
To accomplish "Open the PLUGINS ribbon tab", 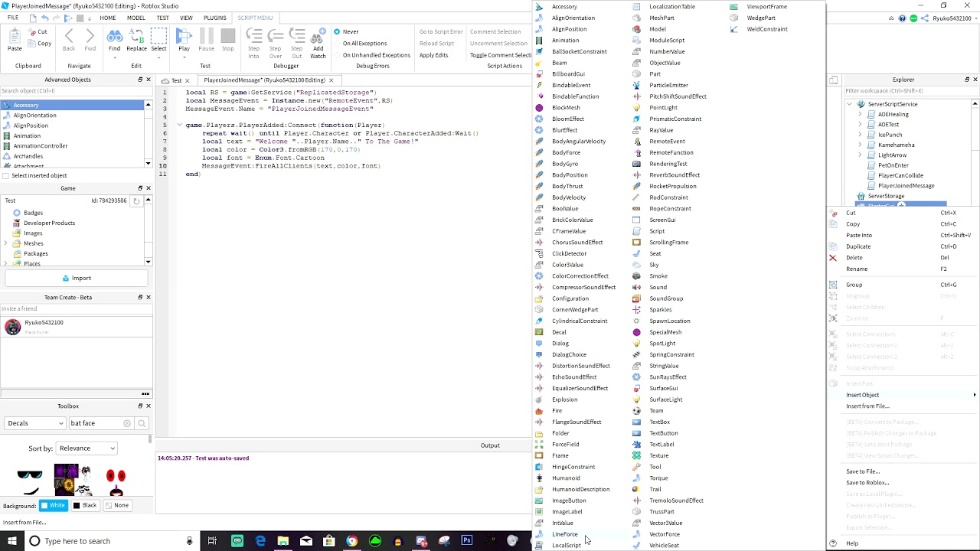I will [x=215, y=18].
